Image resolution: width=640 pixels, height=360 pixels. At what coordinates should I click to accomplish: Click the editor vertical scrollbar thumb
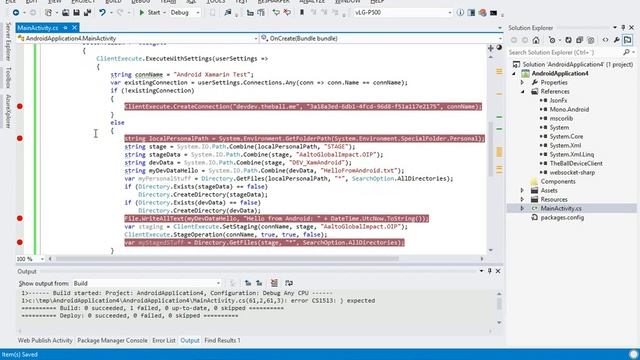coord(490,149)
